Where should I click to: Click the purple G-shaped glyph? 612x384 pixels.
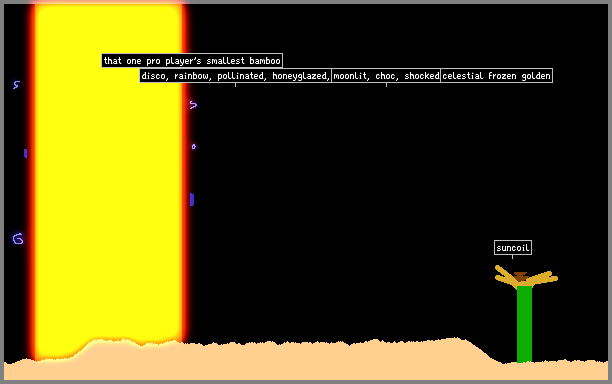(x=18, y=238)
